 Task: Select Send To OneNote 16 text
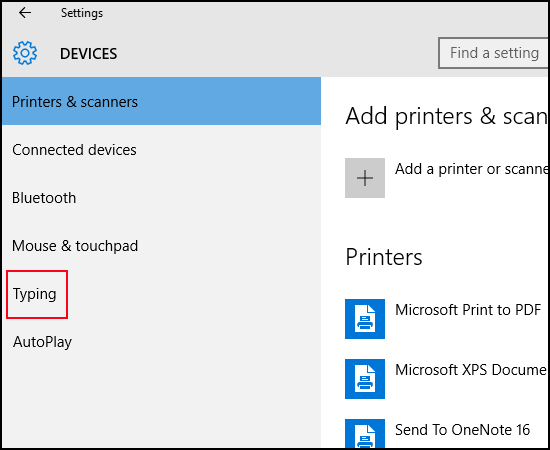pos(462,430)
